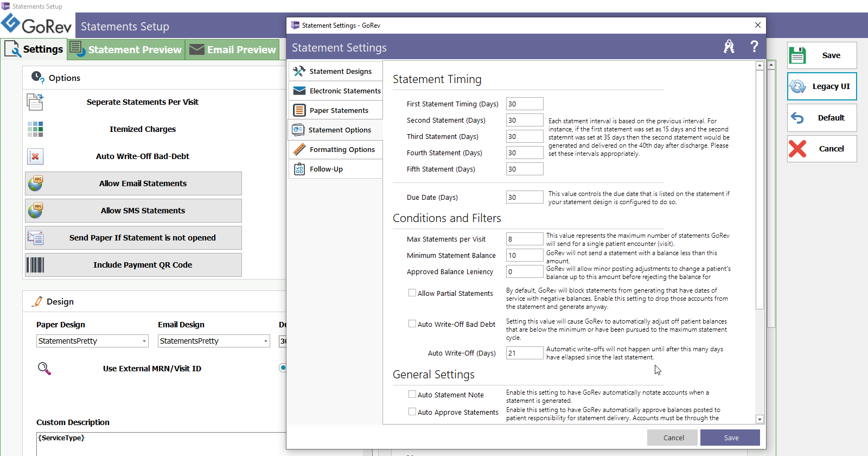Click the Paper Statements document icon
Viewport: 868px width, 456px height.
click(299, 110)
